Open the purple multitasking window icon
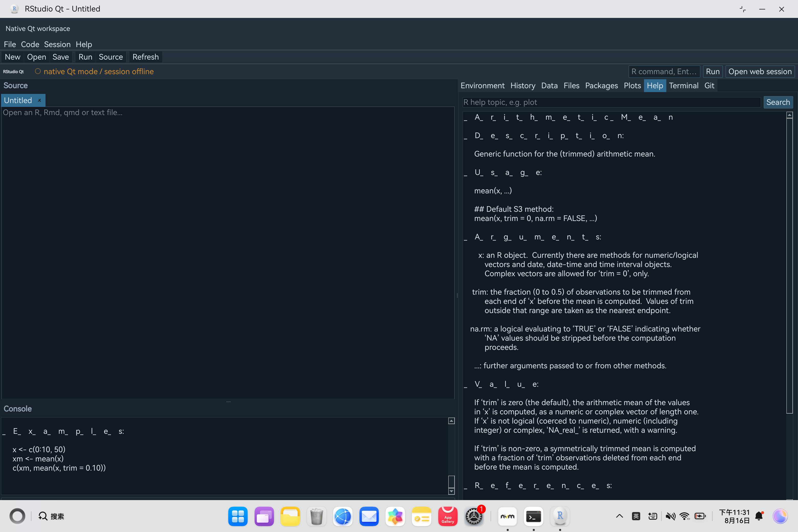 point(264,516)
